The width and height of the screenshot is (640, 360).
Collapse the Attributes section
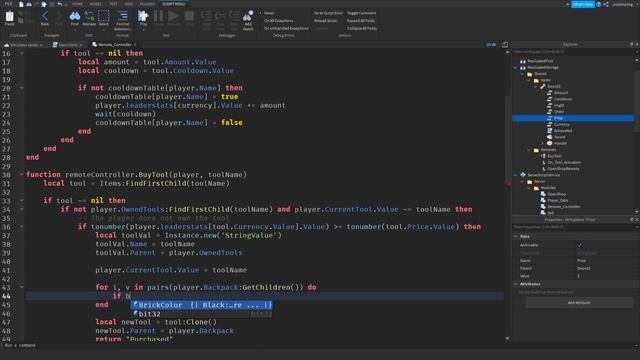point(516,284)
